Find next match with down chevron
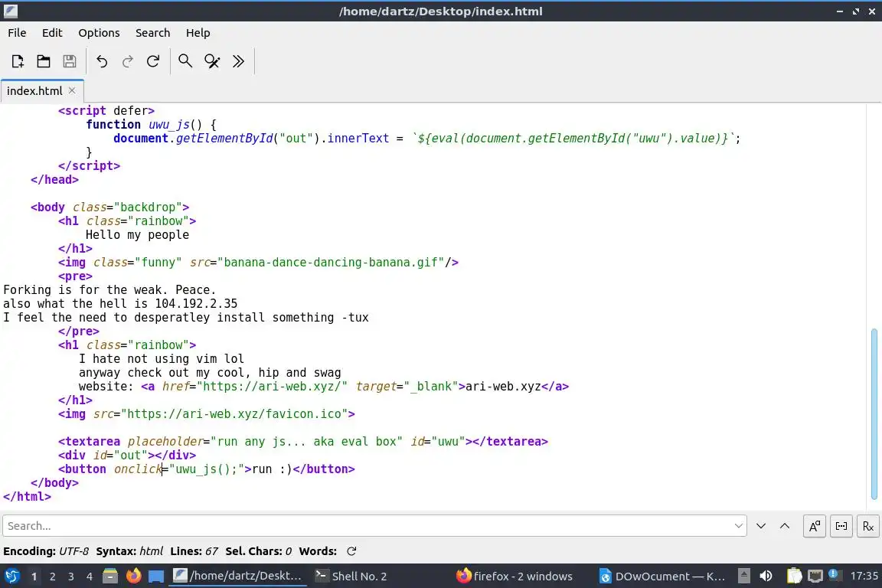The height and width of the screenshot is (588, 882). coord(761,525)
